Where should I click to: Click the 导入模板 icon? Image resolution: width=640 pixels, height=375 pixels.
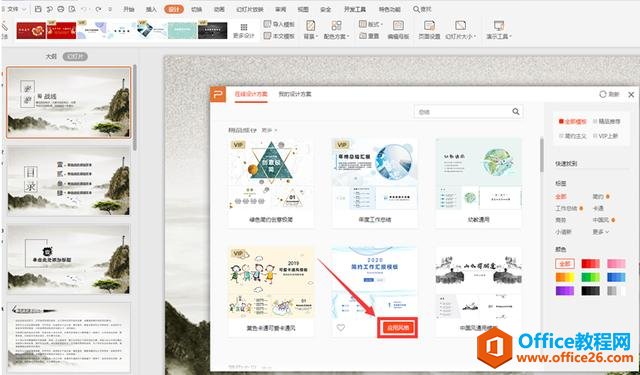pos(268,24)
